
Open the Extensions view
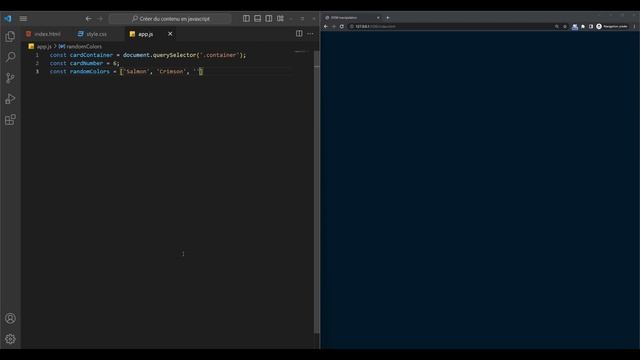click(x=10, y=120)
